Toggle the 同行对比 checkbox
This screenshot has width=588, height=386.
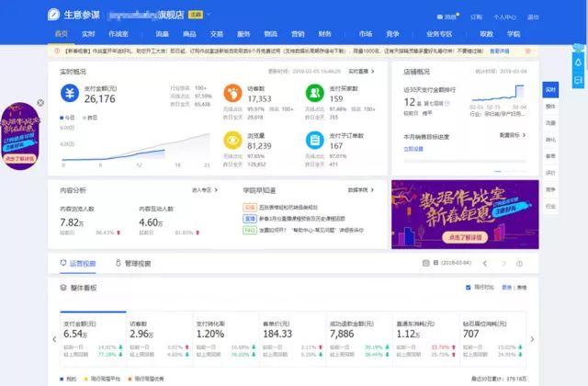468,288
